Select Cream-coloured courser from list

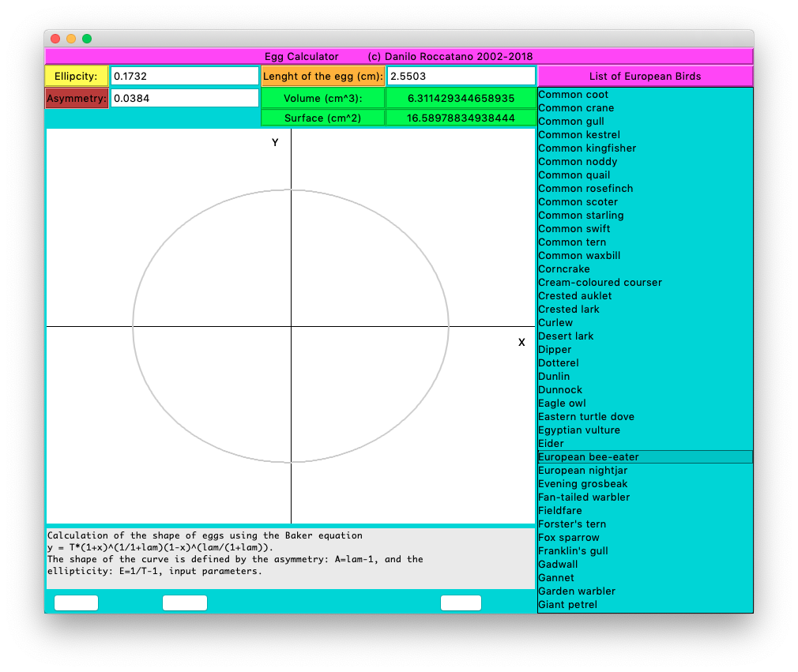pos(600,283)
